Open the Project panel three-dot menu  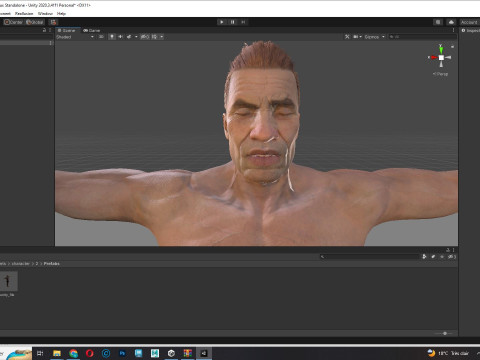454,250
